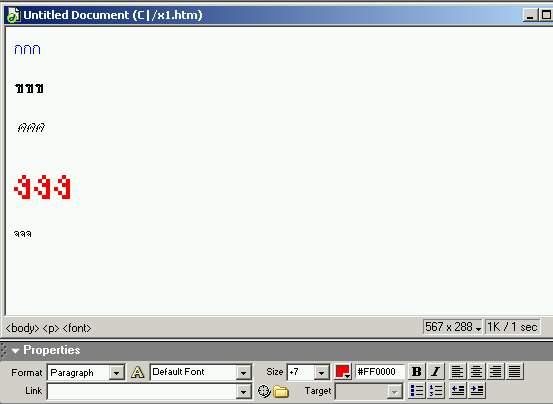Open the Size dropdown arrow
Screen dimensions: 553x404
321,373
